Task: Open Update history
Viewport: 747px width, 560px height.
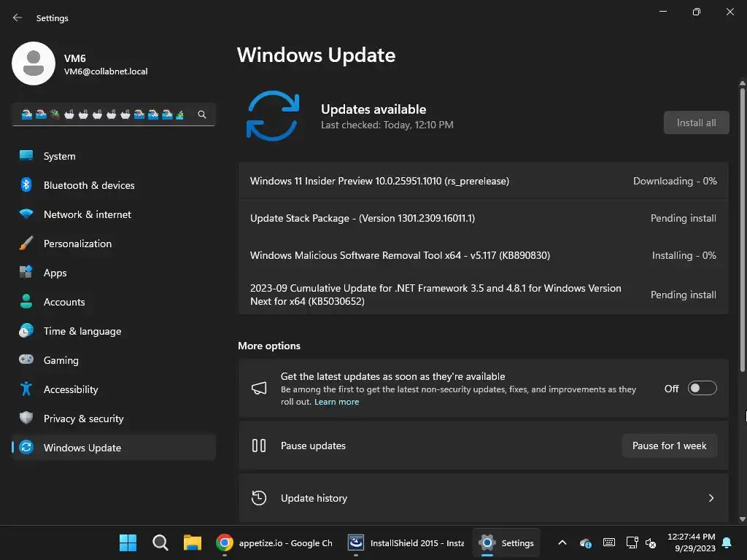Action: pos(483,497)
